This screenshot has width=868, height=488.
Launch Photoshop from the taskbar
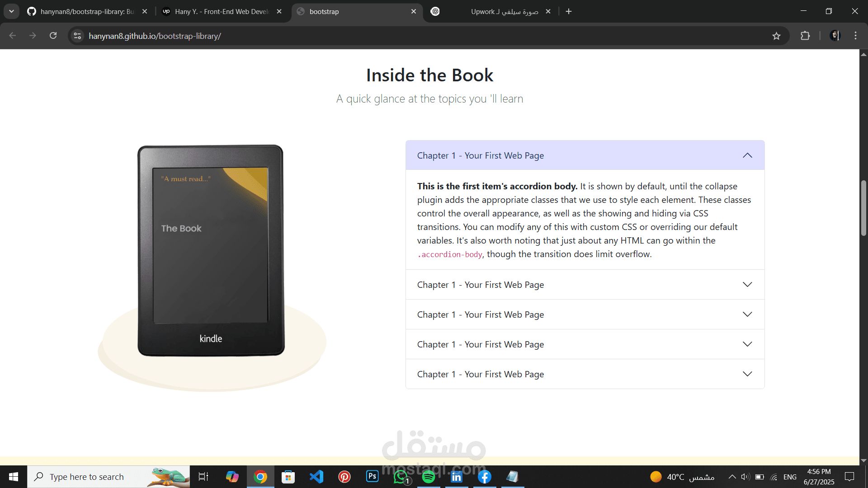(x=373, y=476)
